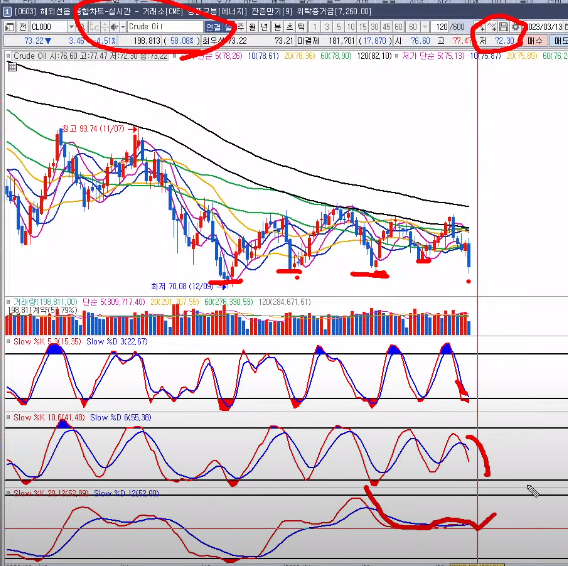
Task: Click the panel layout icon left of 전
Action: [9, 27]
